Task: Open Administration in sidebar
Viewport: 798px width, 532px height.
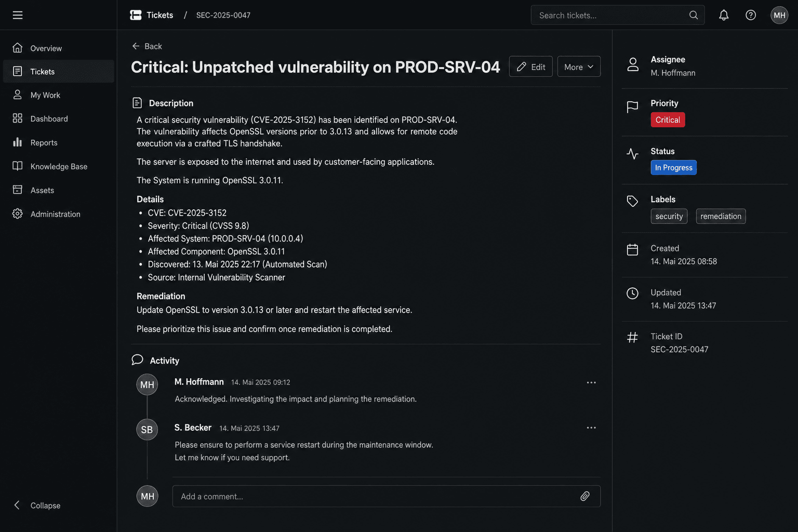Action: click(59, 214)
